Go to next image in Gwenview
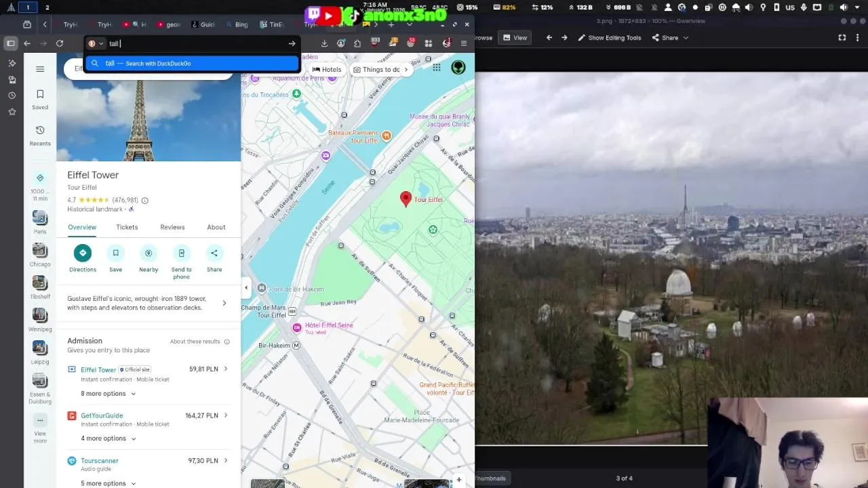 [x=564, y=38]
